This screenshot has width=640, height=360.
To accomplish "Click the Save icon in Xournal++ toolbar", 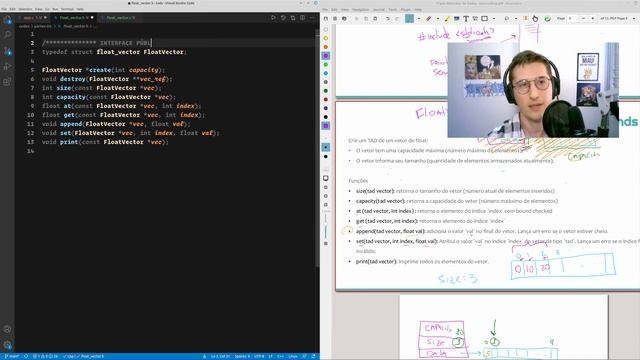I will 326,18.
